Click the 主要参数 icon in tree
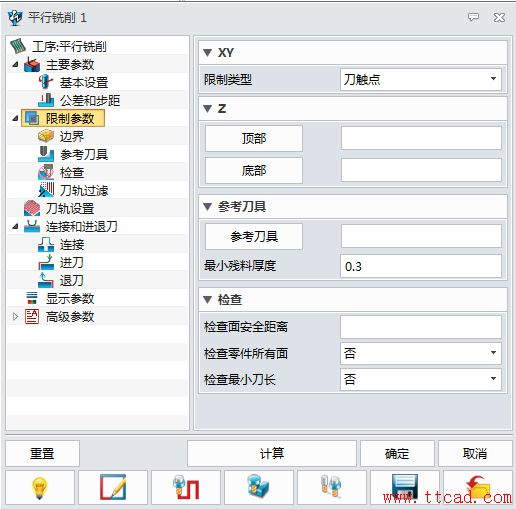 click(x=32, y=64)
